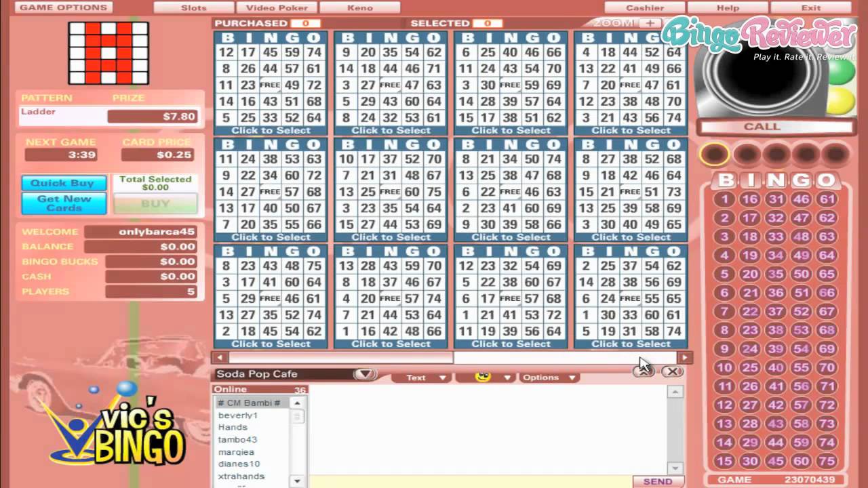This screenshot has width=868, height=488.
Task: Click ball number 60 on call board
Action: [x=801, y=461]
